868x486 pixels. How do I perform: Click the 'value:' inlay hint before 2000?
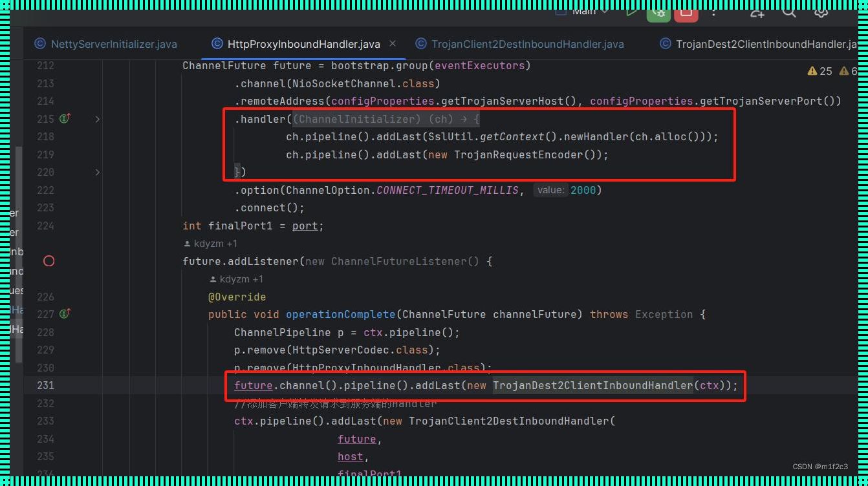(550, 190)
